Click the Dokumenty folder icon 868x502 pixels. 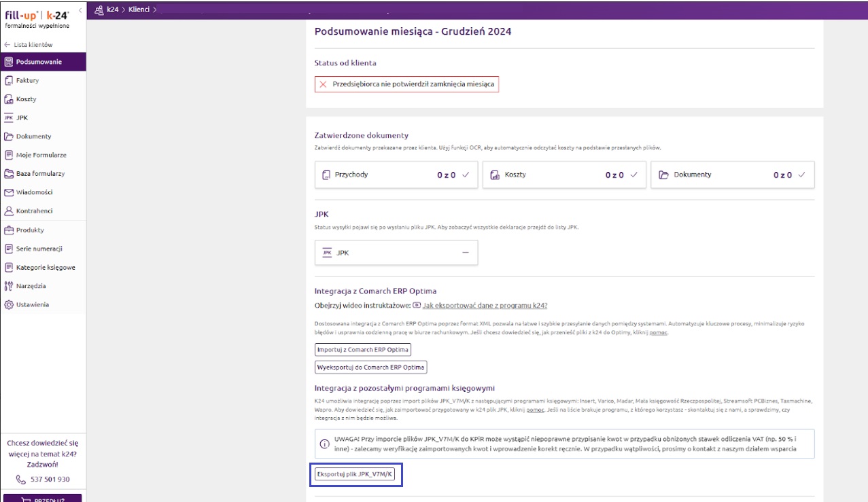[9, 137]
